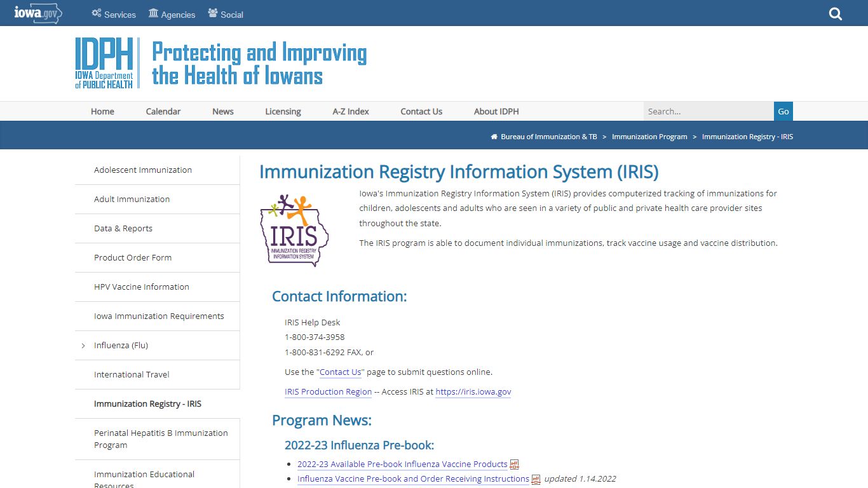
Task: Open the News menu item
Action: click(x=223, y=111)
